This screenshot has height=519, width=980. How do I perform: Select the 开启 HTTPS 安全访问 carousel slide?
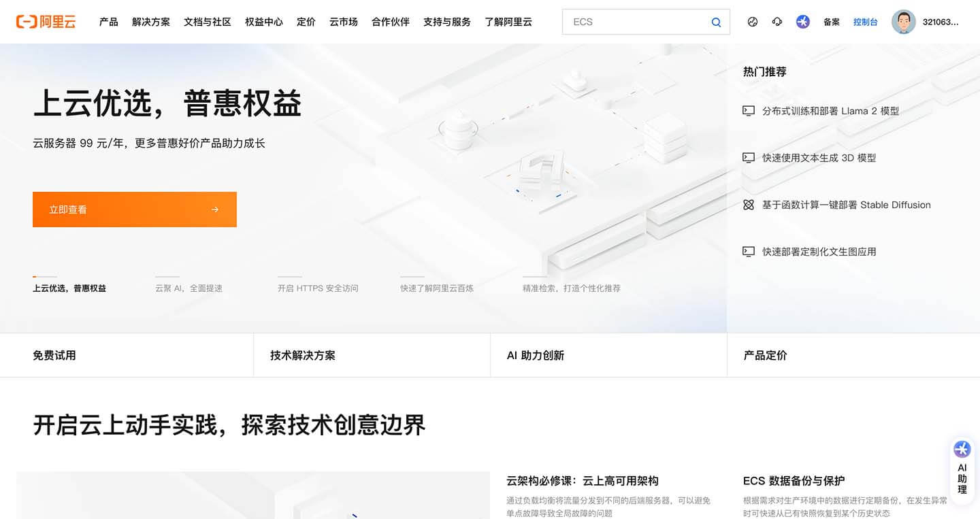(318, 288)
